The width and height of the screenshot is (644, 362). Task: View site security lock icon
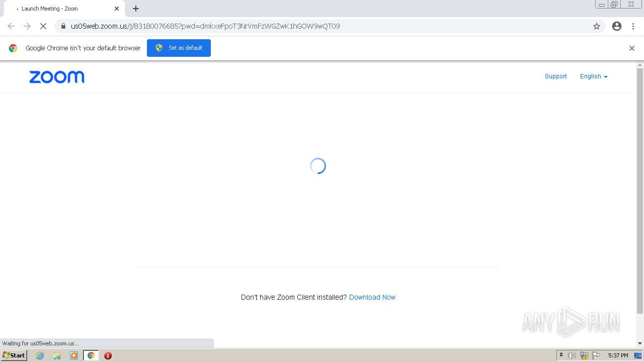(x=63, y=26)
